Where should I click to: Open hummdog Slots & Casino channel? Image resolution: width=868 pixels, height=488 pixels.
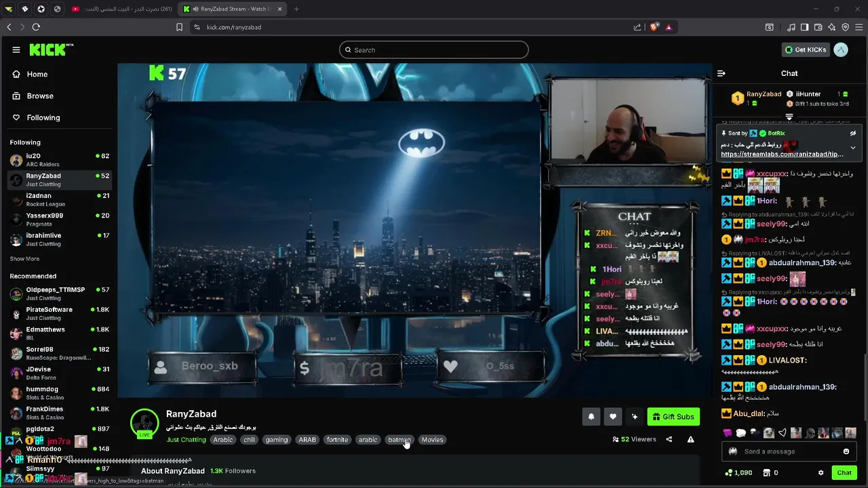point(59,392)
